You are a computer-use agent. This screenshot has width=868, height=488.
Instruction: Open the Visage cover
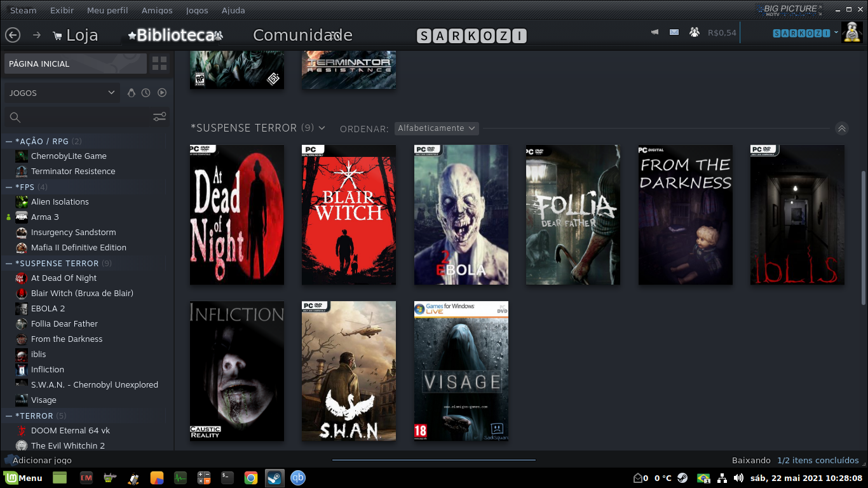[x=461, y=371]
